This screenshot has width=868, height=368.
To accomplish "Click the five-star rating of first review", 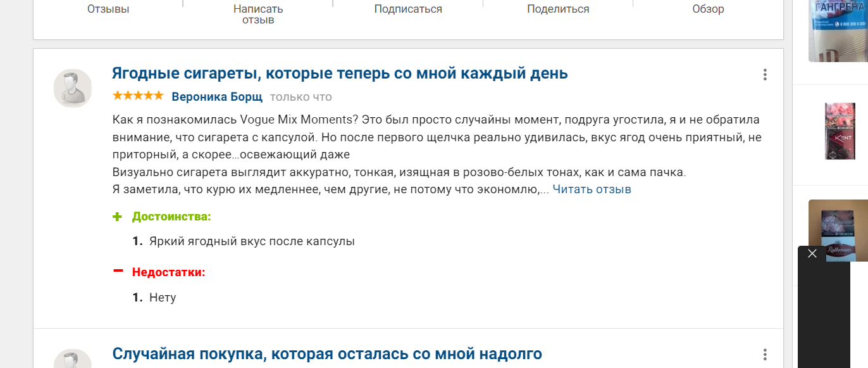I will [137, 96].
